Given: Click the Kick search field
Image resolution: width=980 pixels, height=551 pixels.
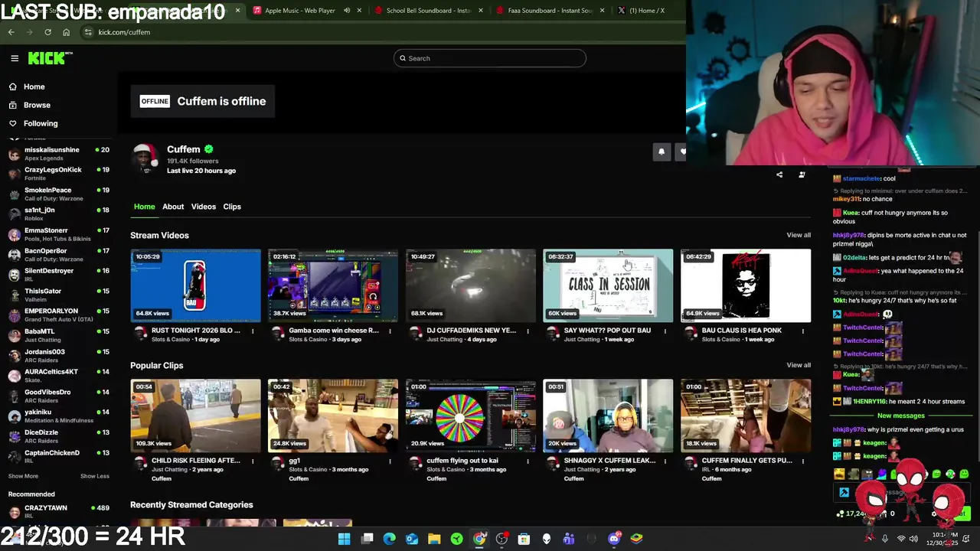Looking at the screenshot, I should coord(490,58).
